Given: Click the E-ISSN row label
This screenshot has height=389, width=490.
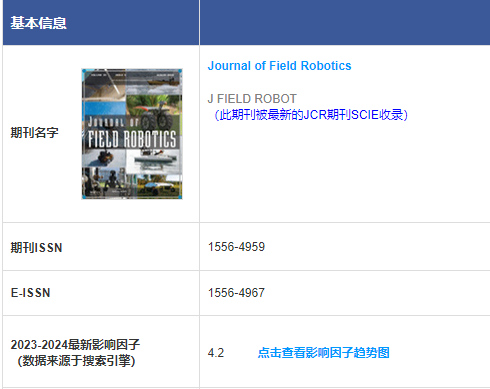Looking at the screenshot, I should pos(30,293).
